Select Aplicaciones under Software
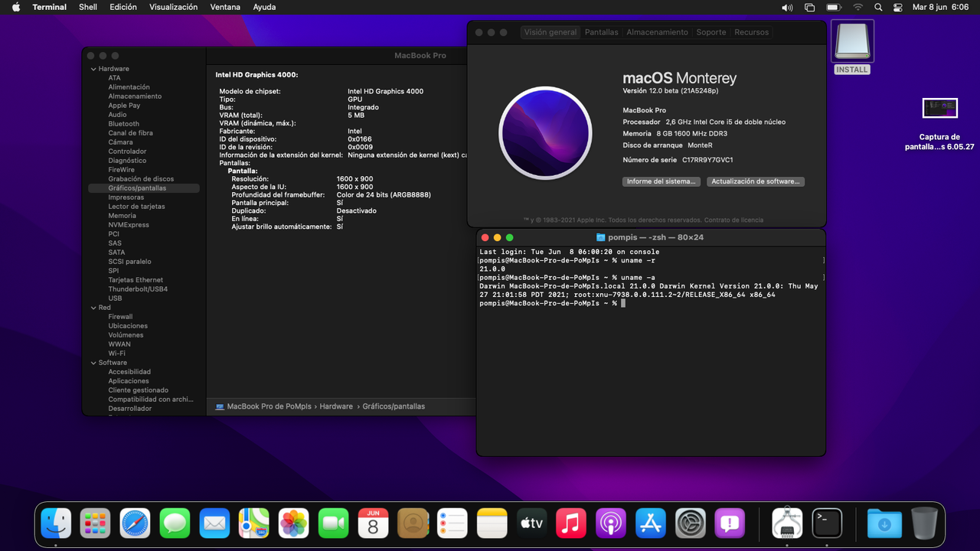 (x=129, y=381)
